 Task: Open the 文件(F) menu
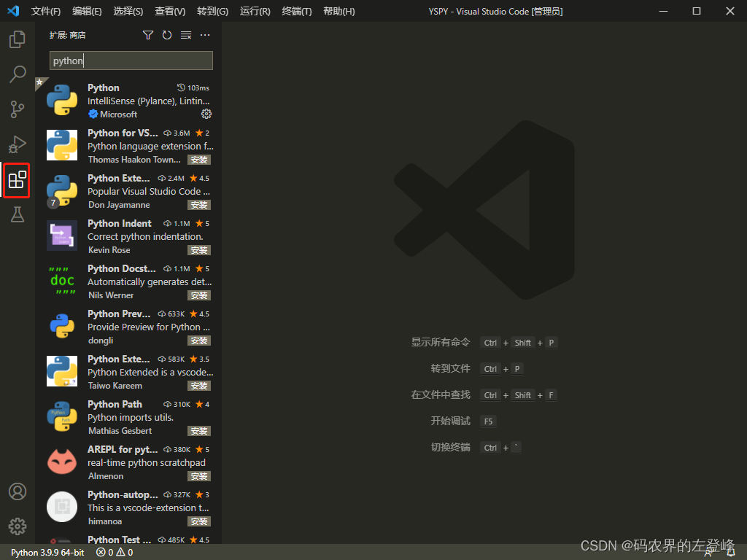click(46, 11)
